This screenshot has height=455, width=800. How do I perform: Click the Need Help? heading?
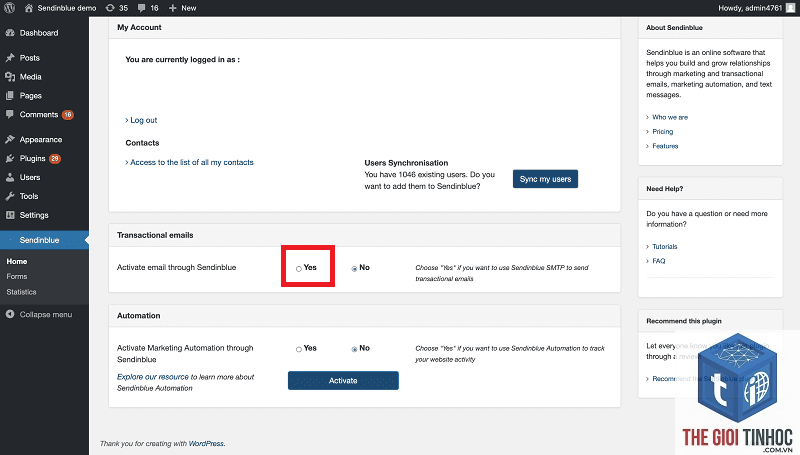coord(665,189)
